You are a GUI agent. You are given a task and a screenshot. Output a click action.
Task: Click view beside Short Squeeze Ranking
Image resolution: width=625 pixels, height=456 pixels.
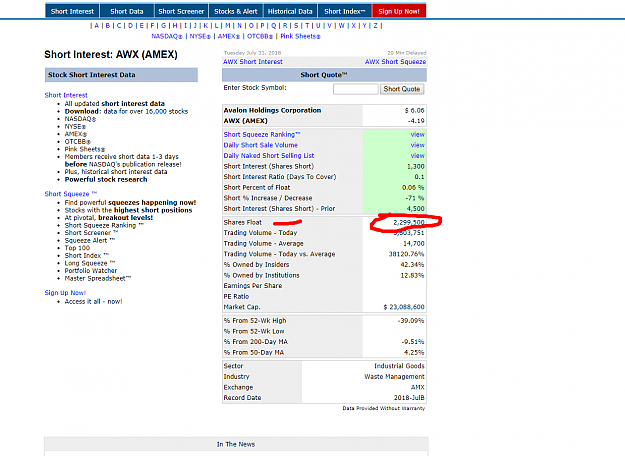(x=417, y=135)
